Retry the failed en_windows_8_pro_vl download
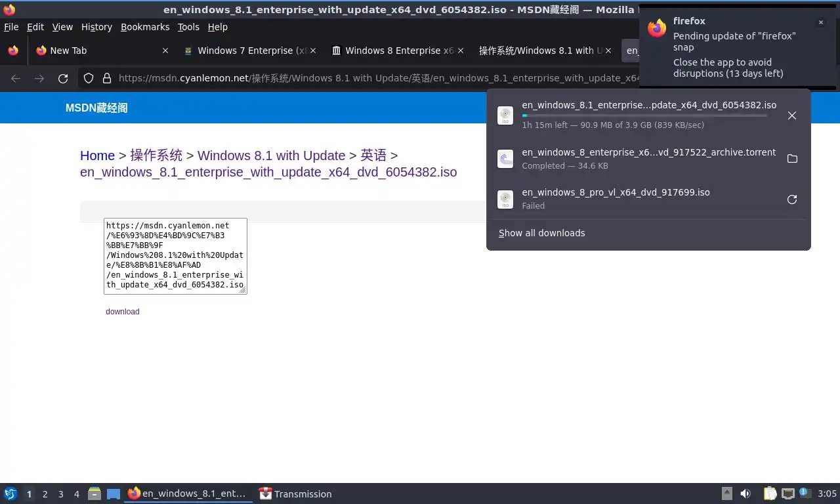This screenshot has width=840, height=504. coord(792,199)
